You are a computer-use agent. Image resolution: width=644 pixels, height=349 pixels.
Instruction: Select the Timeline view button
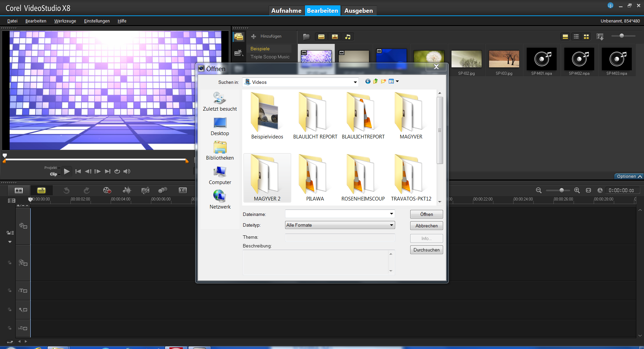point(41,190)
